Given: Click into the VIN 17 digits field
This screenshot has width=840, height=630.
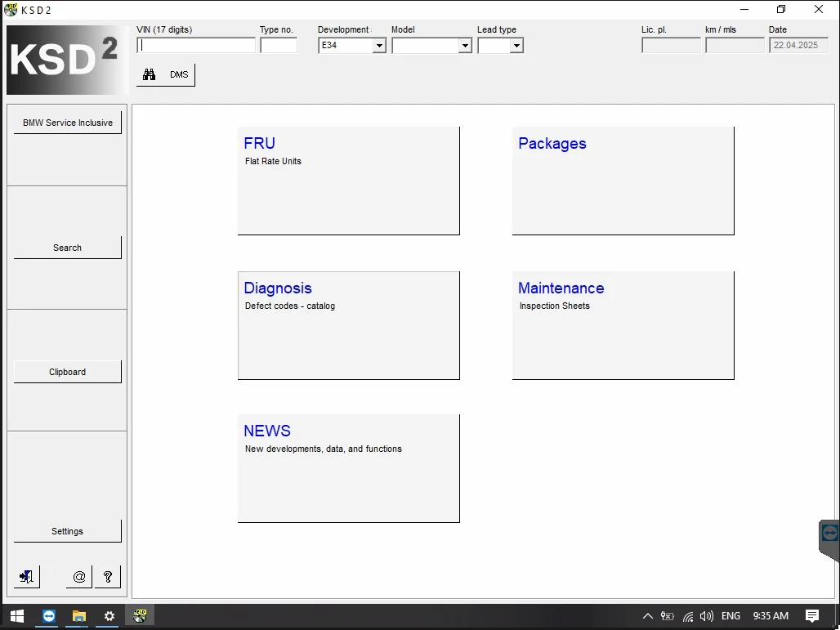Looking at the screenshot, I should tap(196, 46).
